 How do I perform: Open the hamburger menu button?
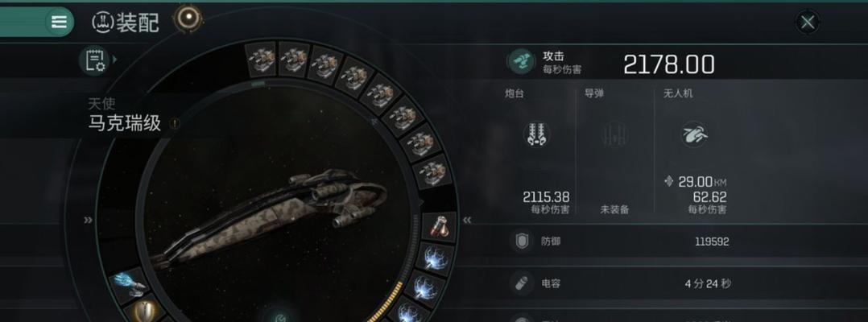pos(59,22)
